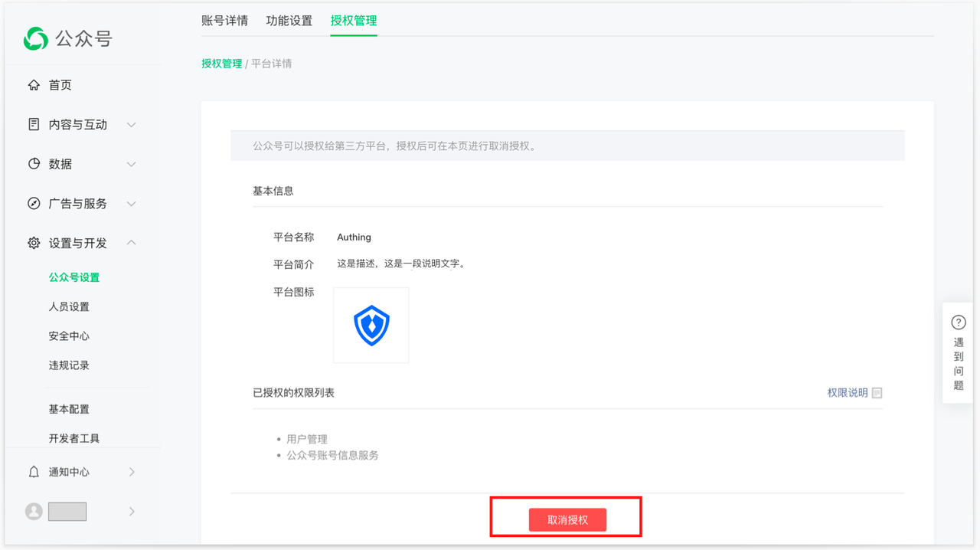Click the red 取消授权 button
The height and width of the screenshot is (550, 980).
coord(566,519)
